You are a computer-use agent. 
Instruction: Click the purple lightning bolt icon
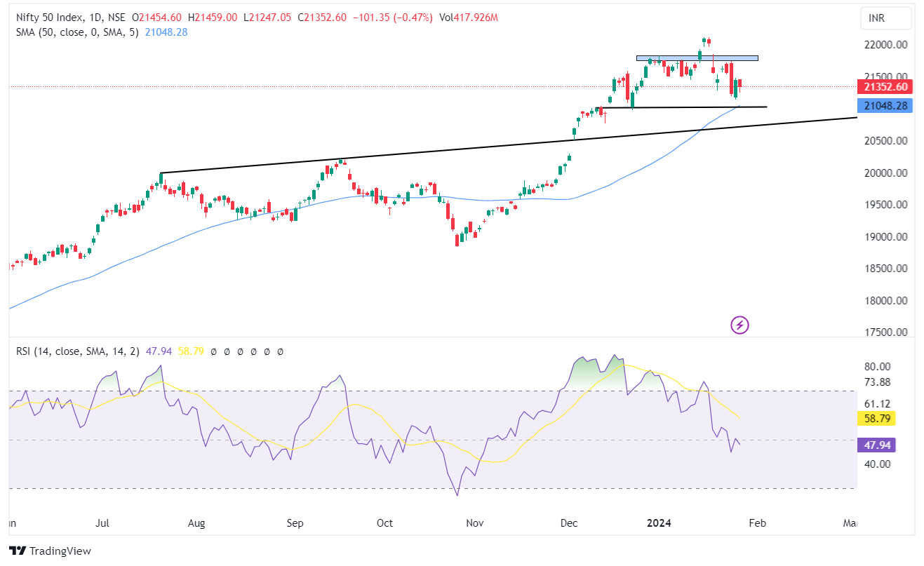click(740, 325)
